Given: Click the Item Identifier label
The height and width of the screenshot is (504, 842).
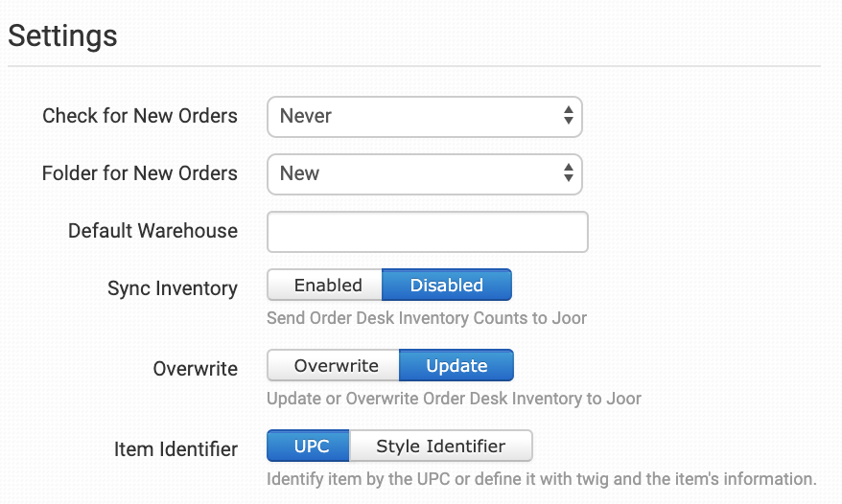Looking at the screenshot, I should pyautogui.click(x=175, y=449).
